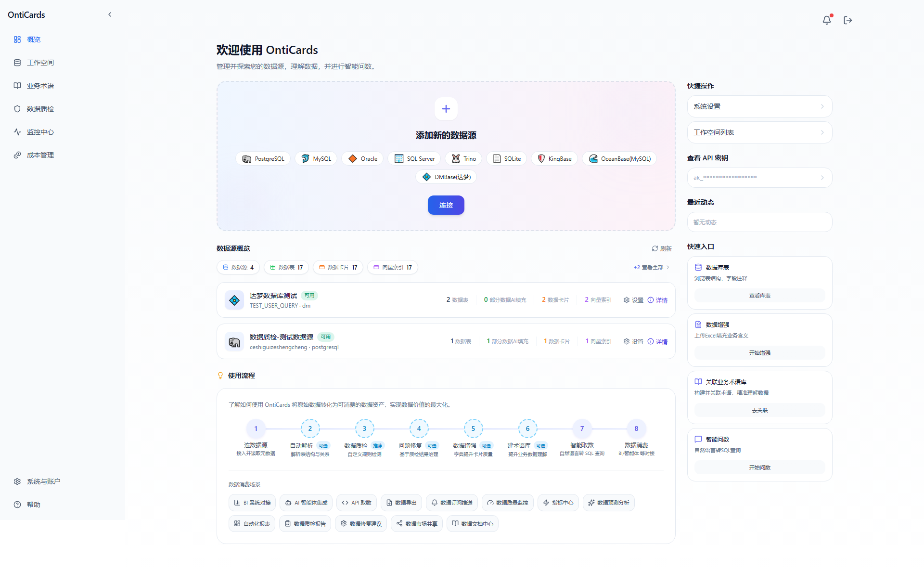Click the 数据订阅推送 scenario chip
The image size is (924, 571).
coord(452,503)
